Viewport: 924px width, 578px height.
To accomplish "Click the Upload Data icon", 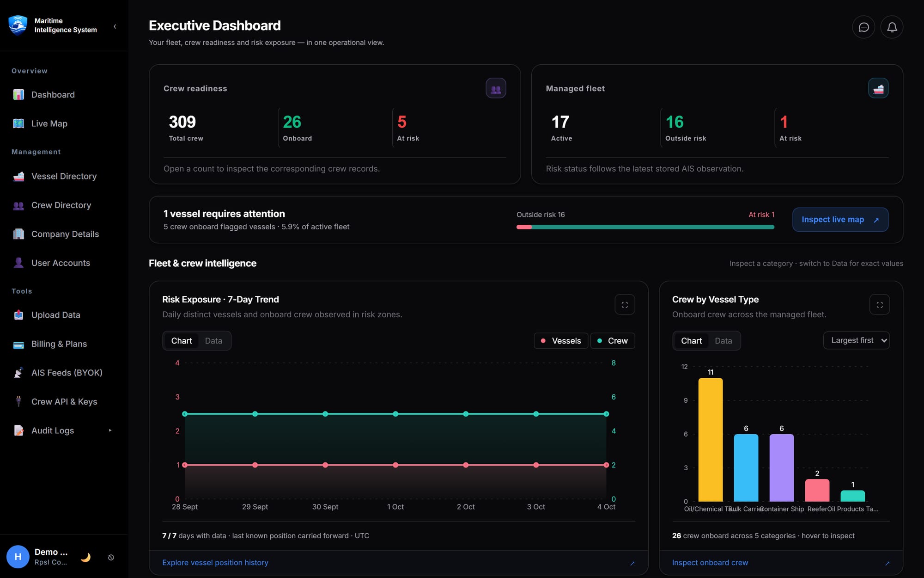I will 18,315.
